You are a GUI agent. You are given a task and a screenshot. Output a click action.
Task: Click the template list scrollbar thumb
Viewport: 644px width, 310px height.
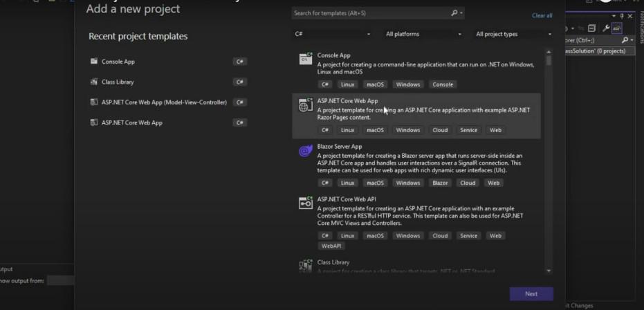click(549, 60)
